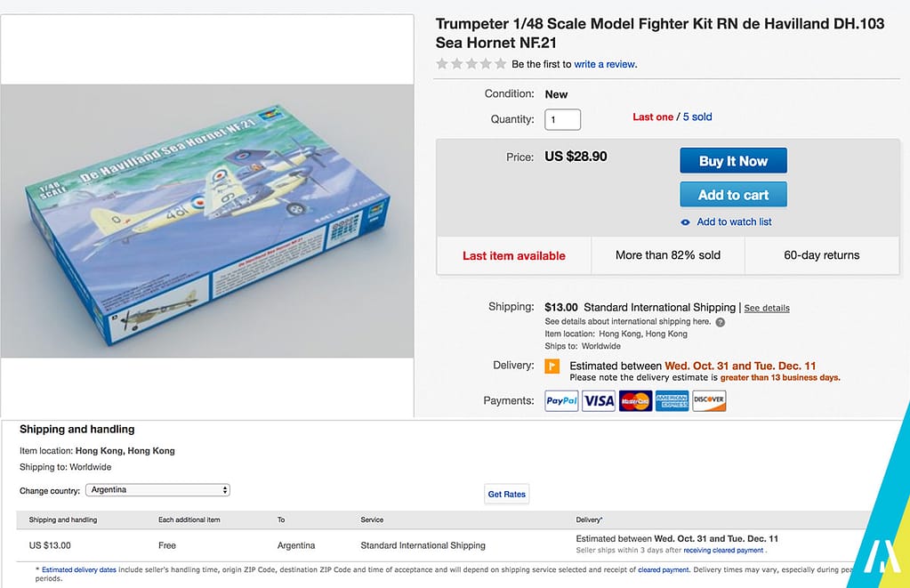Open the Change country dropdown
910x588 pixels.
tap(157, 490)
